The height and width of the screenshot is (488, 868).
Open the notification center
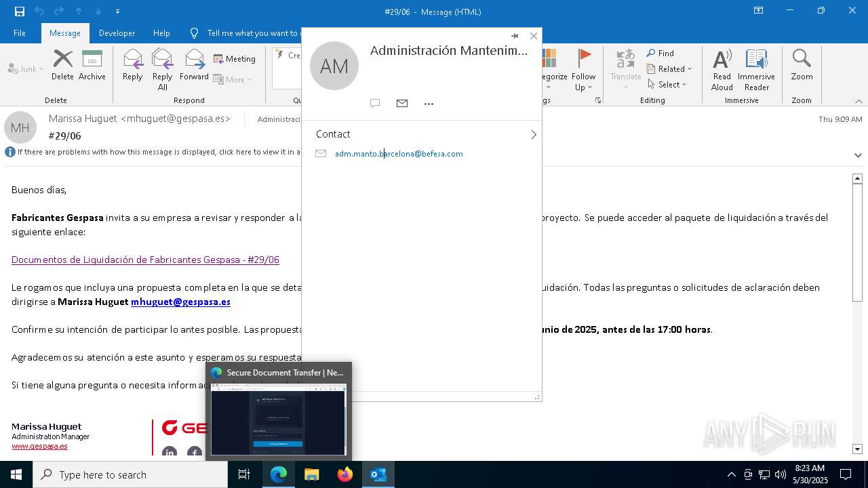(846, 474)
